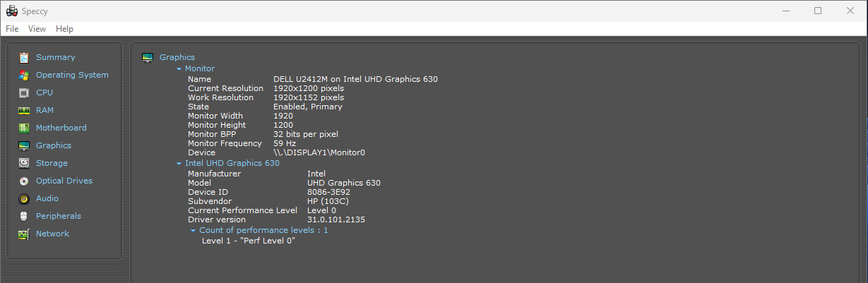Minimize the Speccy window
This screenshot has height=283, width=868.
pyautogui.click(x=785, y=11)
